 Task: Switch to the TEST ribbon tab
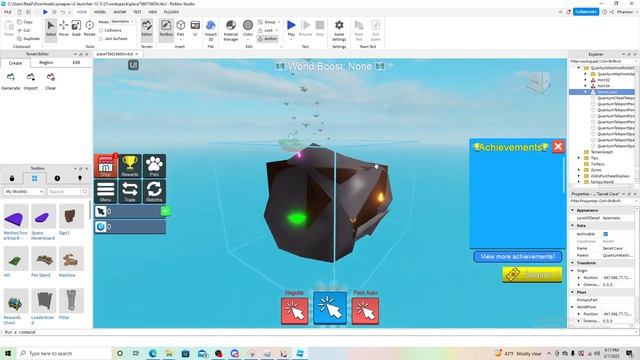click(137, 12)
